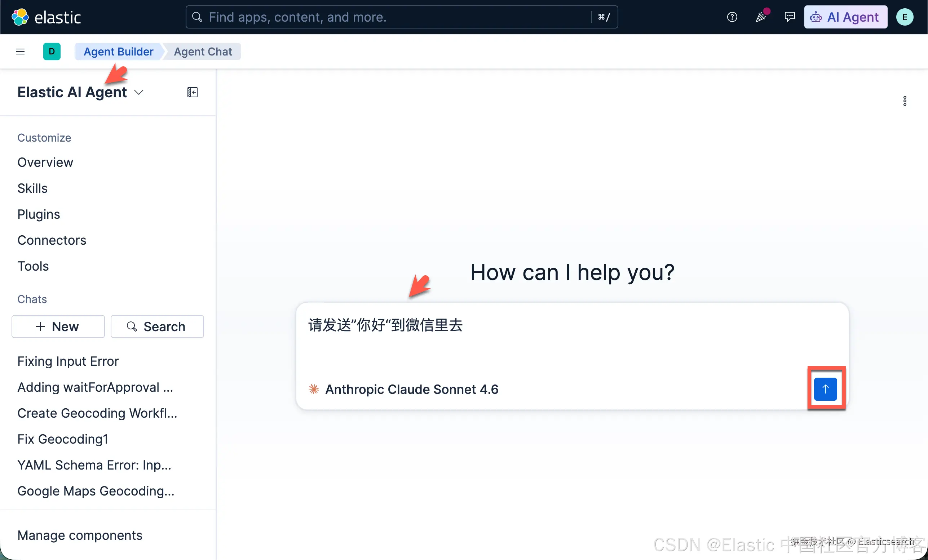
Task: Open the Connectors section
Action: 52,240
